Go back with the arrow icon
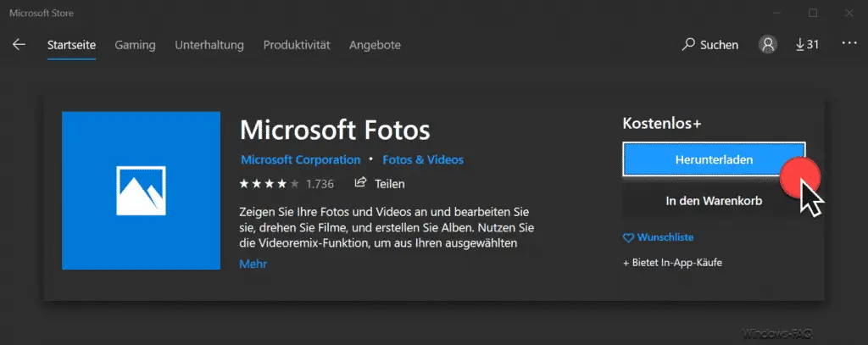Image resolution: width=868 pixels, height=345 pixels. pos(19,45)
